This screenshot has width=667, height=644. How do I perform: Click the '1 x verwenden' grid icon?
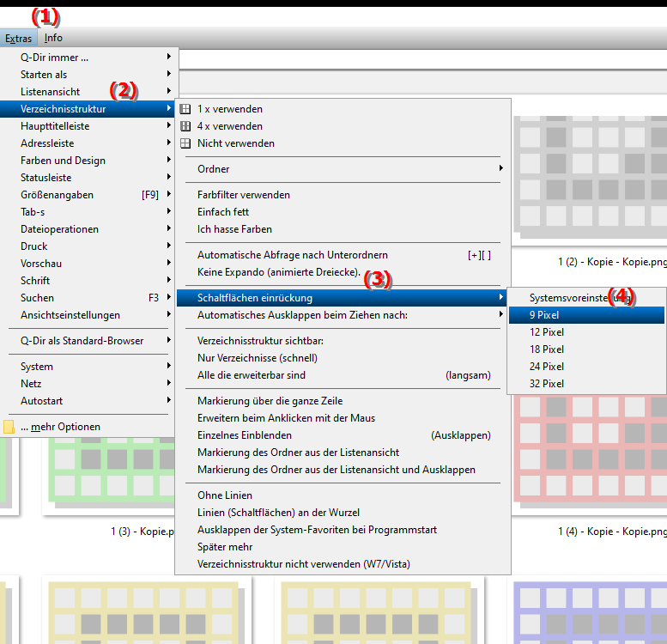point(185,109)
